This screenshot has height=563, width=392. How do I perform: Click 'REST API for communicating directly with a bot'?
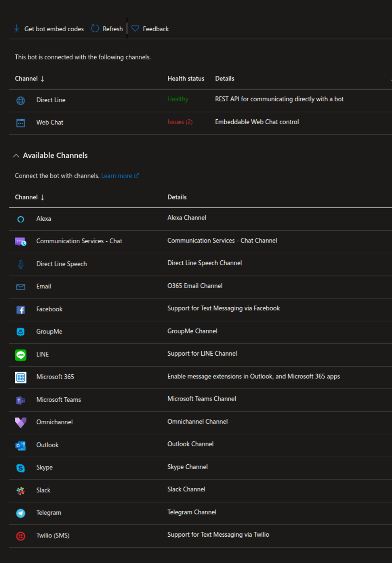tap(279, 99)
